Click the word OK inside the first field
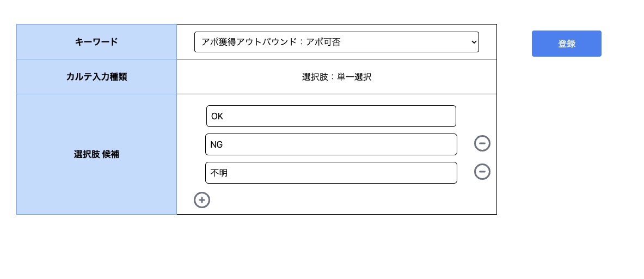644x279 pixels. 217,117
